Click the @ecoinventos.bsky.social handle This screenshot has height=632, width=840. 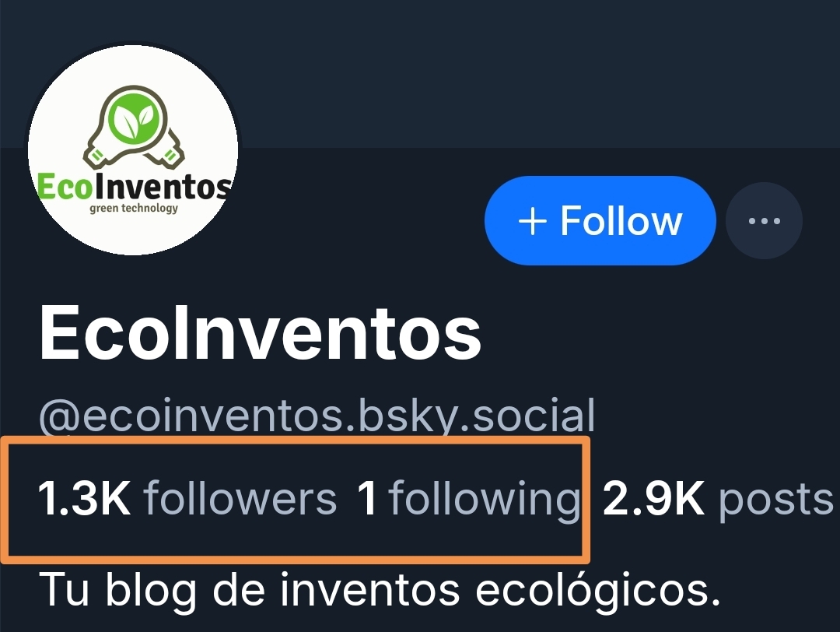coord(317,416)
